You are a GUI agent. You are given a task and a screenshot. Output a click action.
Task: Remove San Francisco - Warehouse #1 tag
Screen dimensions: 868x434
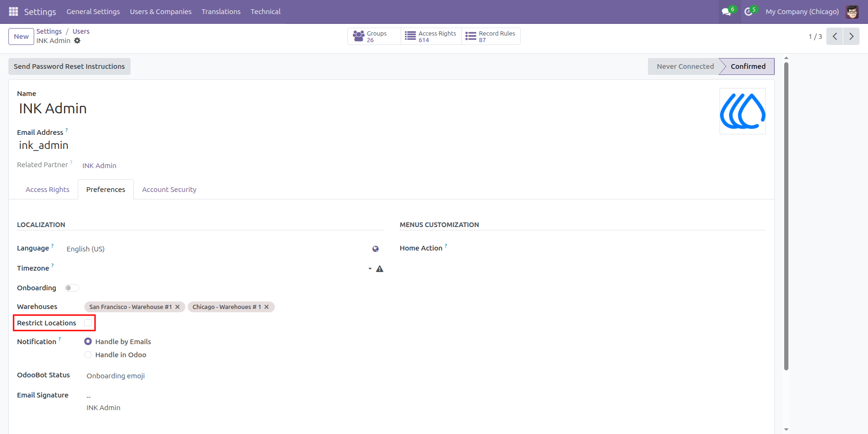[x=177, y=307]
